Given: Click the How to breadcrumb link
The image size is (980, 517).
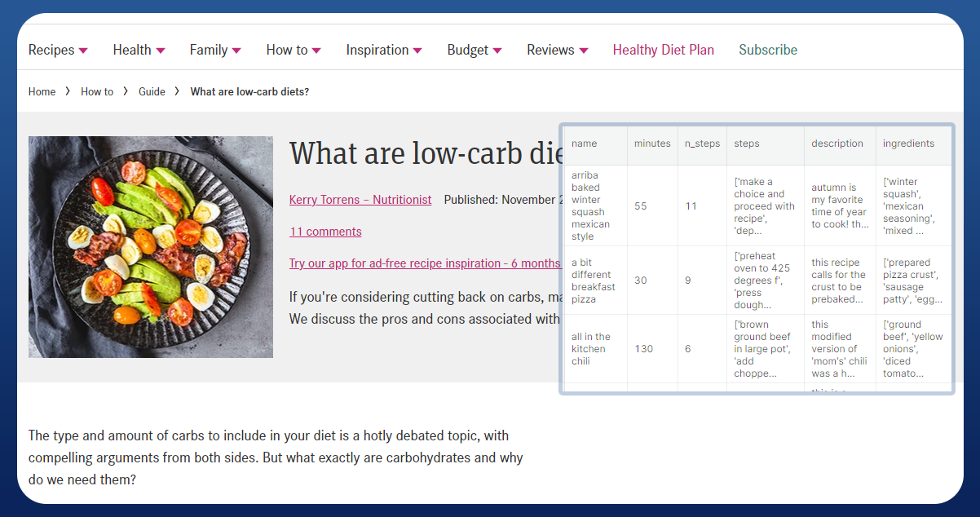Looking at the screenshot, I should [x=97, y=92].
